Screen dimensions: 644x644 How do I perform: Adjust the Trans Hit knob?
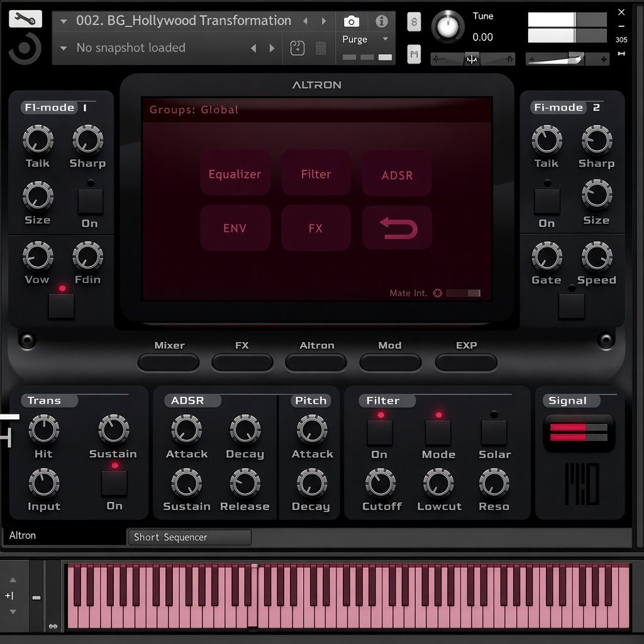pos(43,430)
